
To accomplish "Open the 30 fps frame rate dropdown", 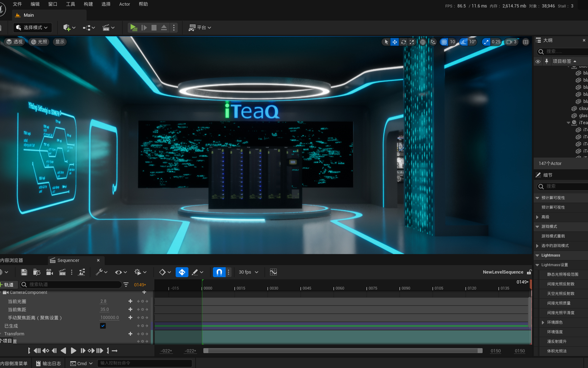I will tap(248, 272).
